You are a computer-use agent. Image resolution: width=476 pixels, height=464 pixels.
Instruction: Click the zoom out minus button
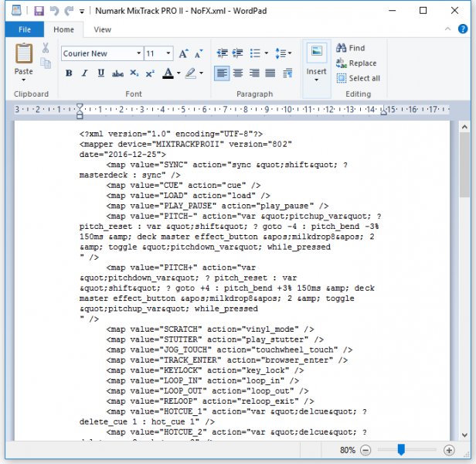pos(365,450)
